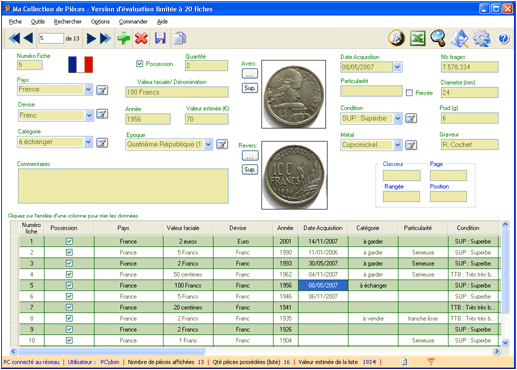Toggle possession checkbox in row 3
This screenshot has height=370, width=517.
point(69,263)
